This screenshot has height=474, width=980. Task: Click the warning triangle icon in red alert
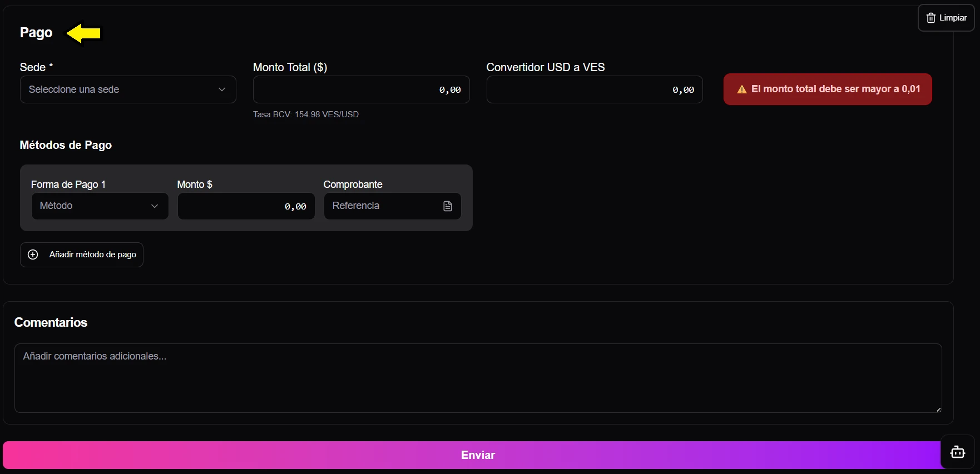tap(741, 89)
